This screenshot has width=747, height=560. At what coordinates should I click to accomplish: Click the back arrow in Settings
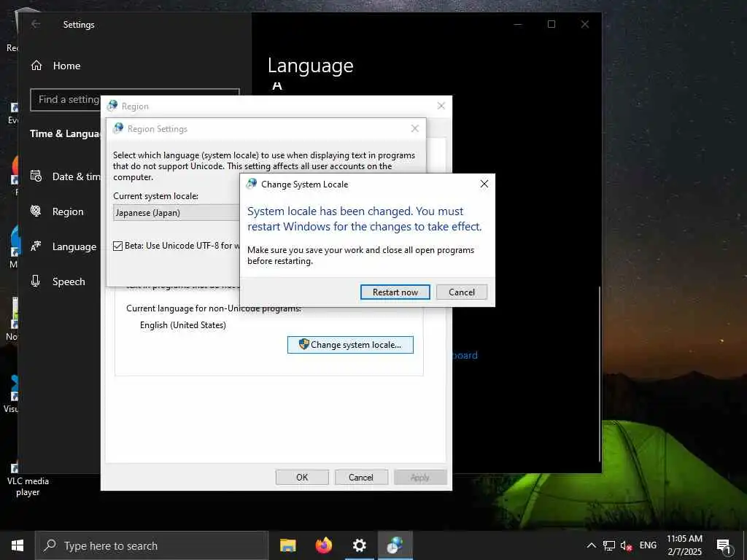coord(36,24)
